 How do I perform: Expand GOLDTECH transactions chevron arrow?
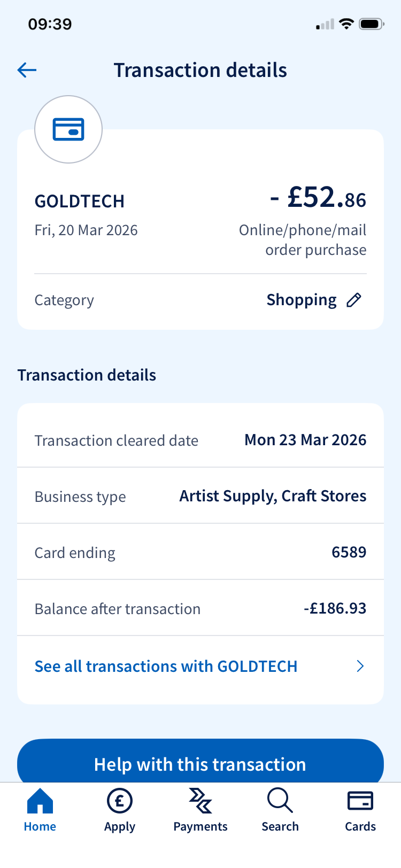(360, 666)
